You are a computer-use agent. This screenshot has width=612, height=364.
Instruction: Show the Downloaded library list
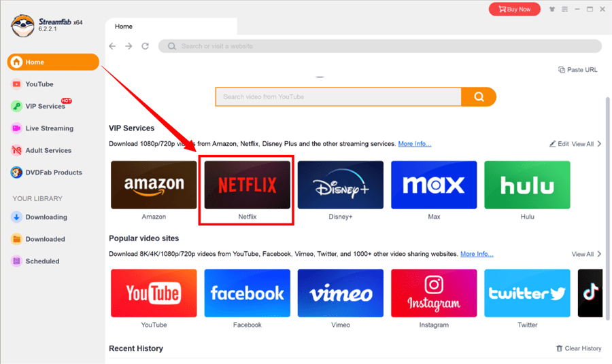38,239
